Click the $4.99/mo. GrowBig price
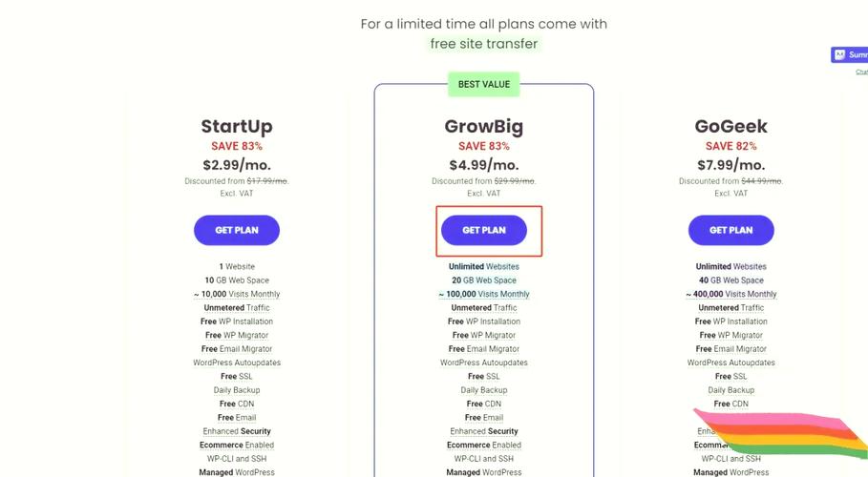 click(x=484, y=164)
